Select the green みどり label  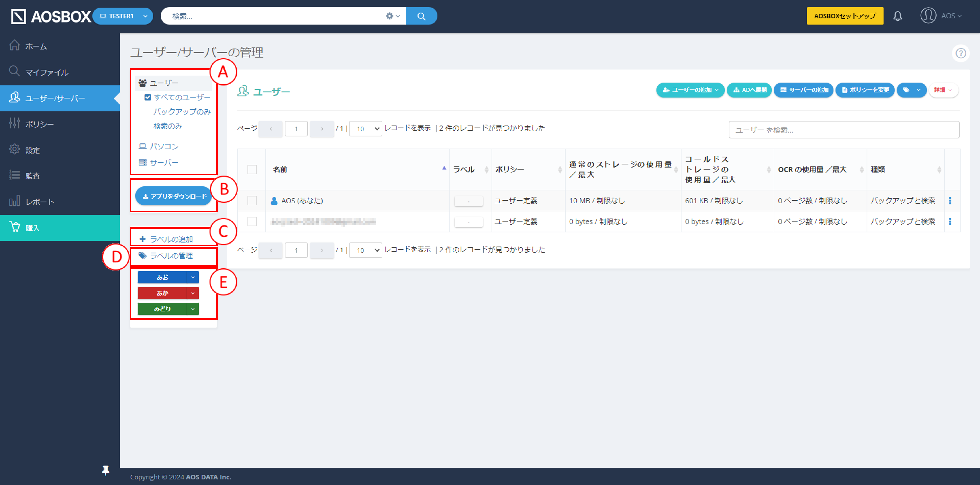click(162, 309)
